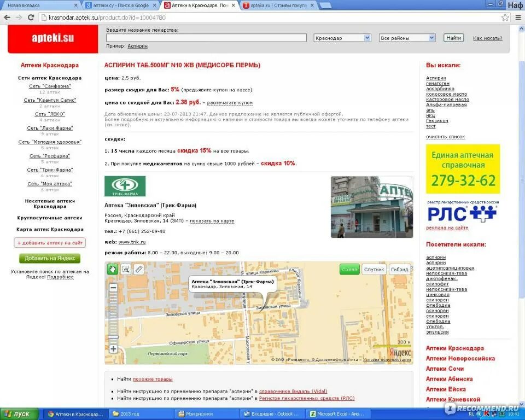
Task: Open Регистре лекарственных средств (РЛС) link
Action: [307, 398]
